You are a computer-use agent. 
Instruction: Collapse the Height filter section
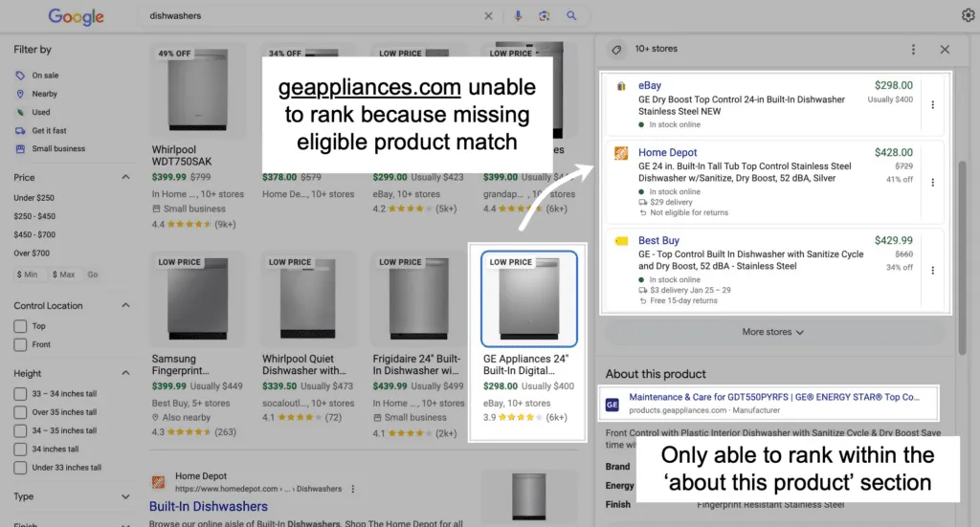coord(125,373)
